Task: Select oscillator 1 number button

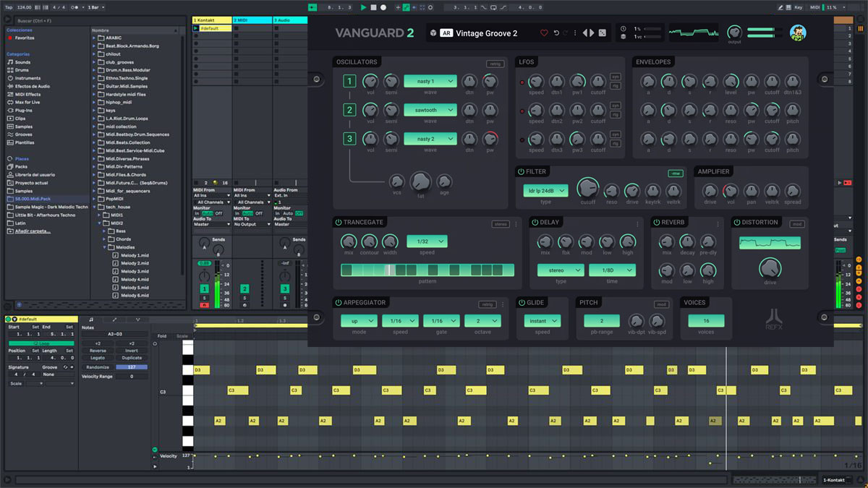Action: click(349, 82)
